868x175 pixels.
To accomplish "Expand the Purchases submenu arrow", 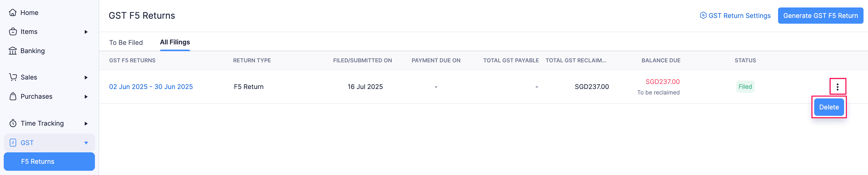I will coord(86,97).
